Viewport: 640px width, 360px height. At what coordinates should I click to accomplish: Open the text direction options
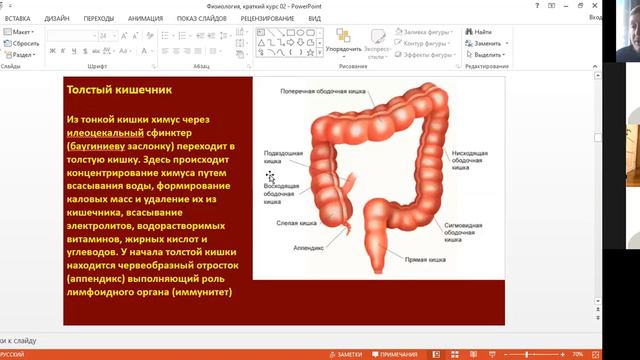pyautogui.click(x=241, y=32)
